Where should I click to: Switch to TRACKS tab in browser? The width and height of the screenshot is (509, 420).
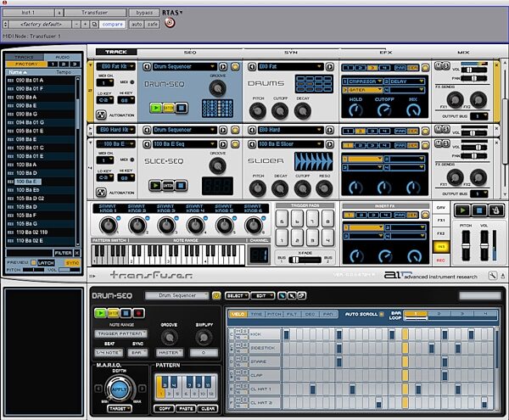click(24, 57)
